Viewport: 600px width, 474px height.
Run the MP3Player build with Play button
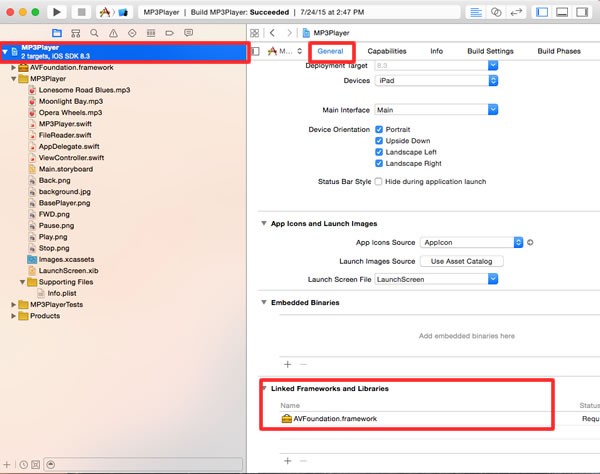(57, 12)
